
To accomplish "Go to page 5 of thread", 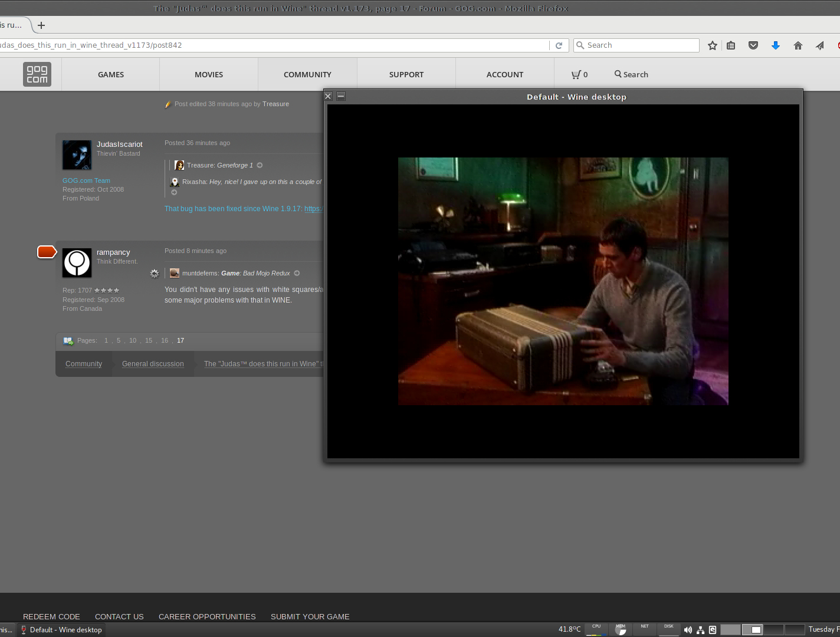I will 119,341.
